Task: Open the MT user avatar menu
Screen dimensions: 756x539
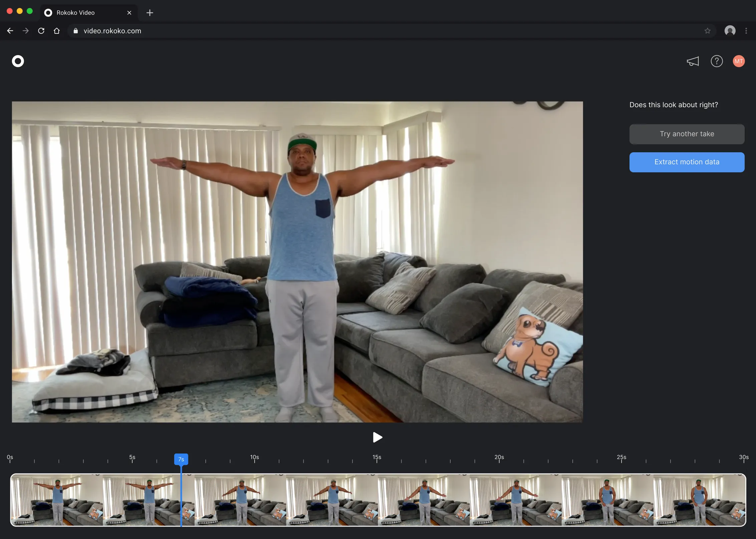Action: (739, 61)
